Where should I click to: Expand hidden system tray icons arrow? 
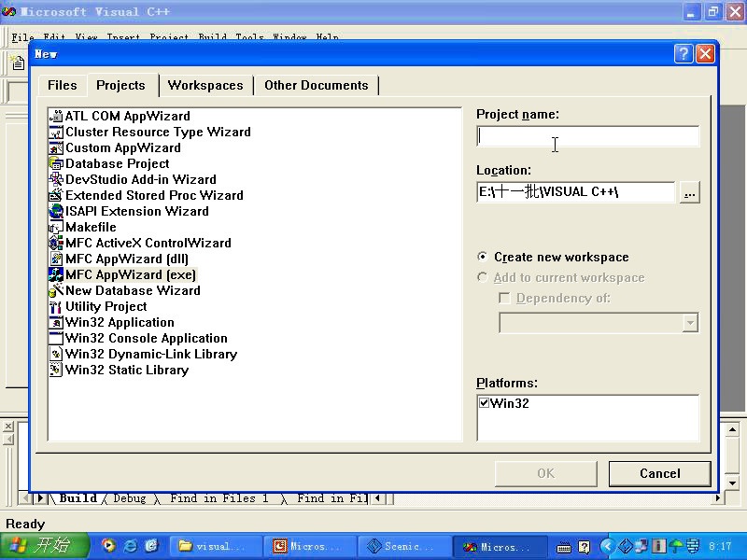pyautogui.click(x=606, y=546)
